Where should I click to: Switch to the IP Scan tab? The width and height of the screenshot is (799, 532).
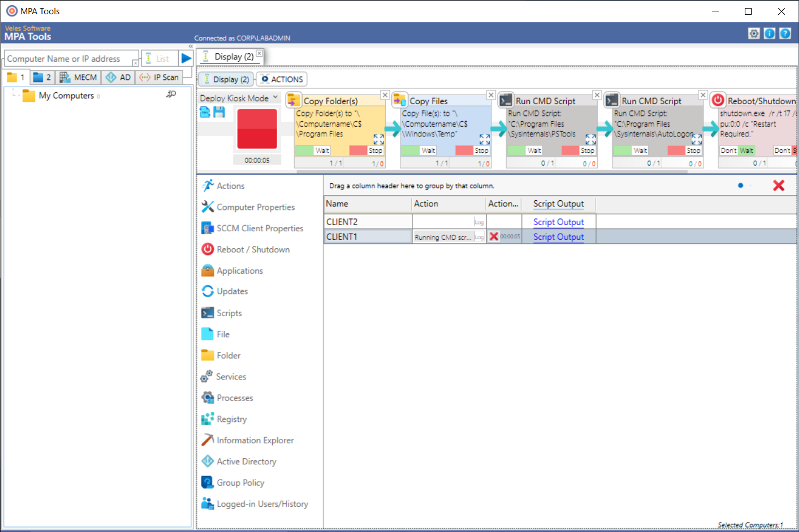tap(159, 77)
